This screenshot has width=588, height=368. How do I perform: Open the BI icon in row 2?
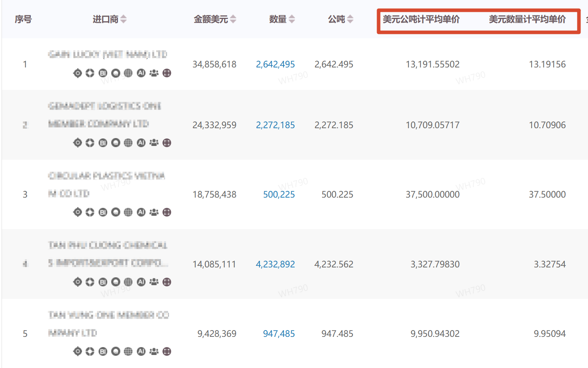(103, 143)
